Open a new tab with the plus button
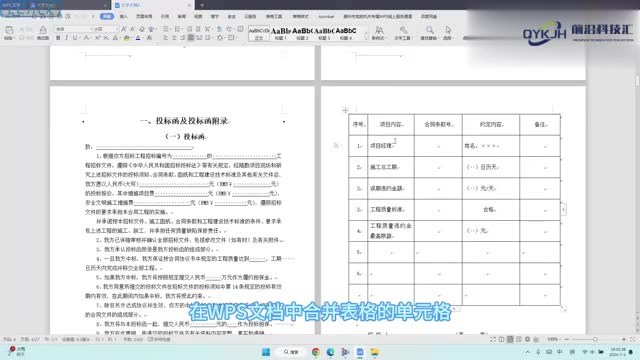640x360 pixels. pyautogui.click(x=202, y=5)
